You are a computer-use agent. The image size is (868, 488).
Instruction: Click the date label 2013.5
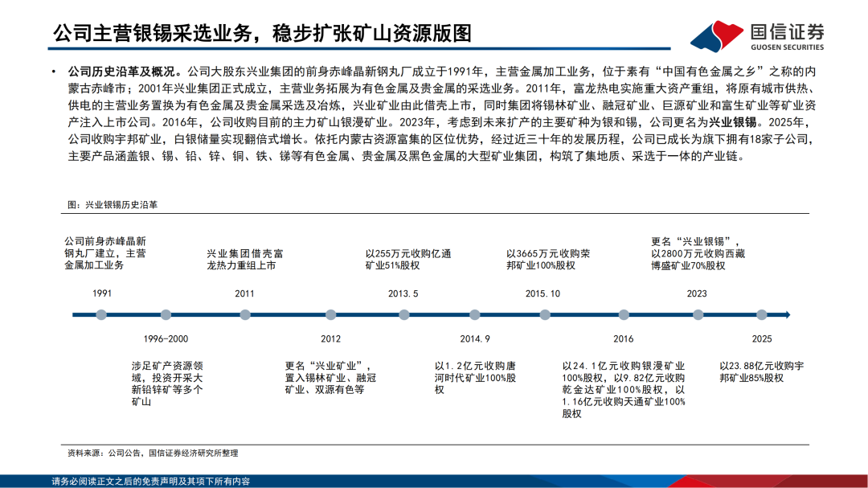coord(403,293)
